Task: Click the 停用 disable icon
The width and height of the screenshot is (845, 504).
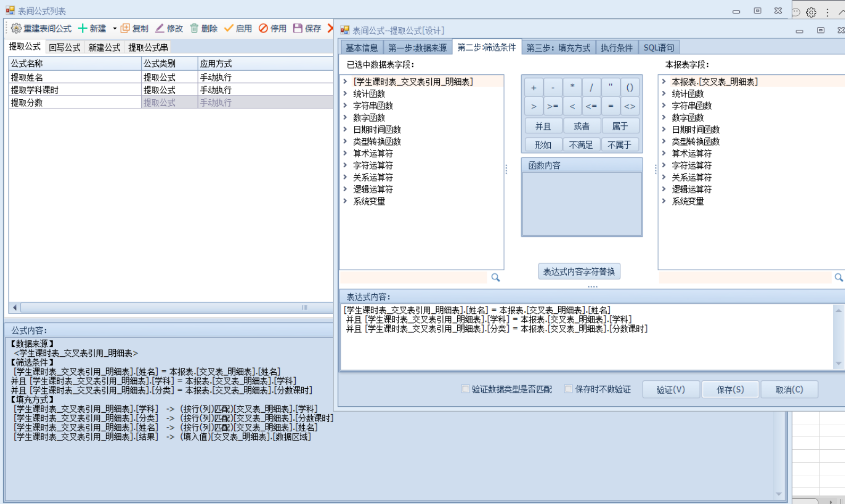Action: [263, 28]
